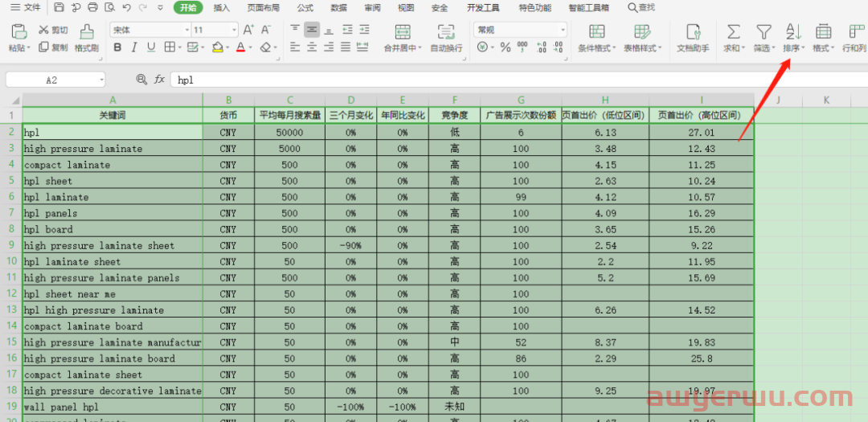Apply the red font color A
The image size is (868, 422).
[240, 47]
